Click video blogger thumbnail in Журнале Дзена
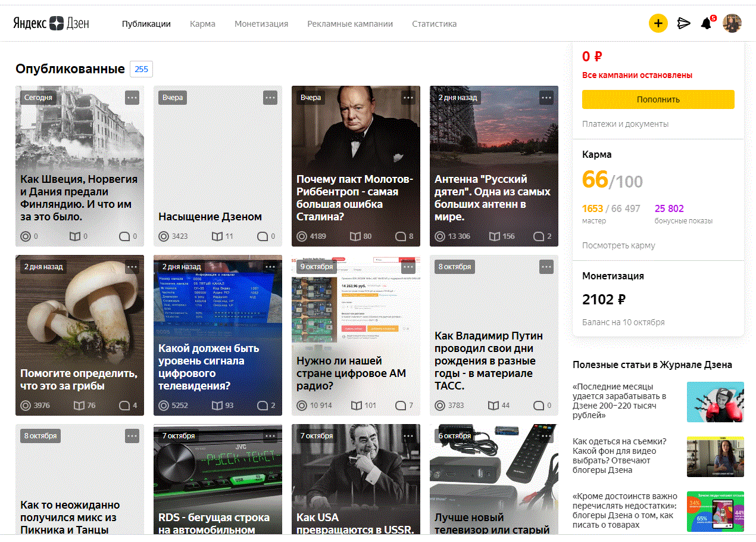The image size is (756, 542). click(716, 457)
